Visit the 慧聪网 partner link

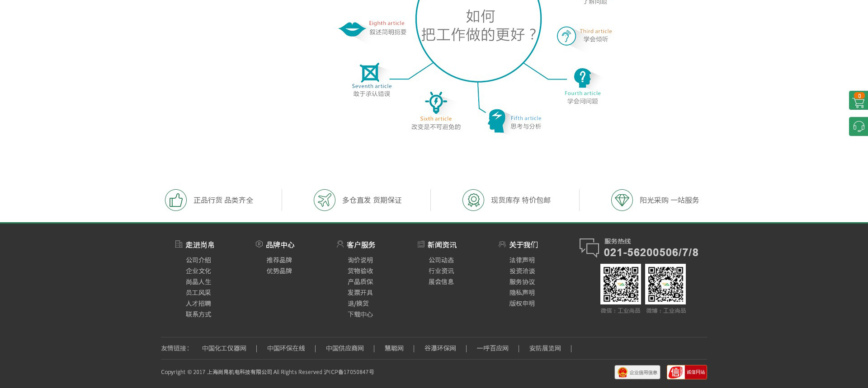(394, 348)
